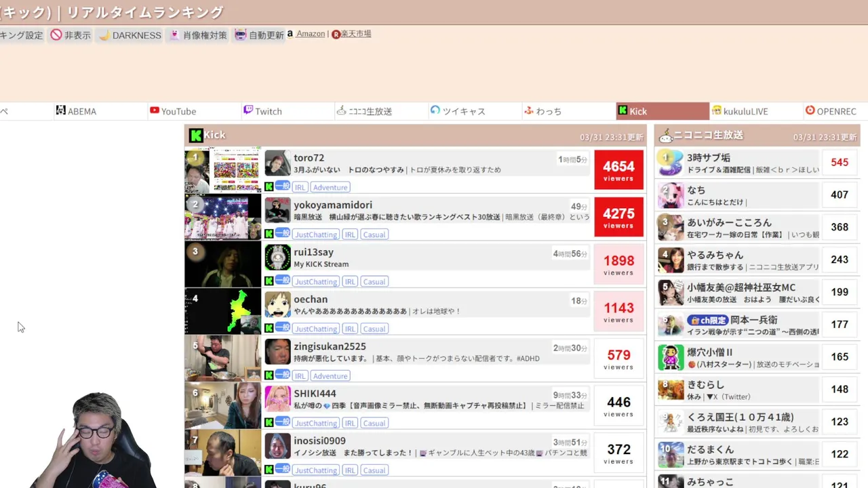Click やるみちゃん avatar icon
This screenshot has height=488, width=868.
(x=670, y=260)
